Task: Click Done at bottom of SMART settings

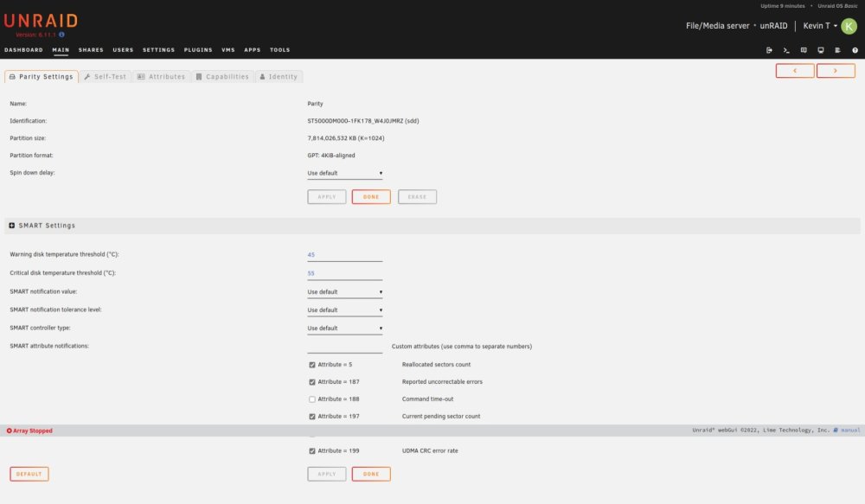Action: click(x=371, y=475)
